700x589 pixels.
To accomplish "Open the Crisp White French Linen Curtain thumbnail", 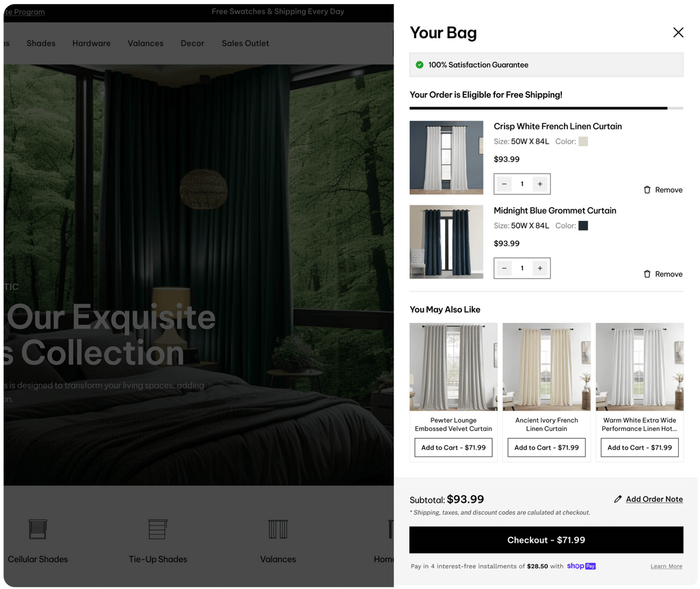I will click(x=446, y=157).
